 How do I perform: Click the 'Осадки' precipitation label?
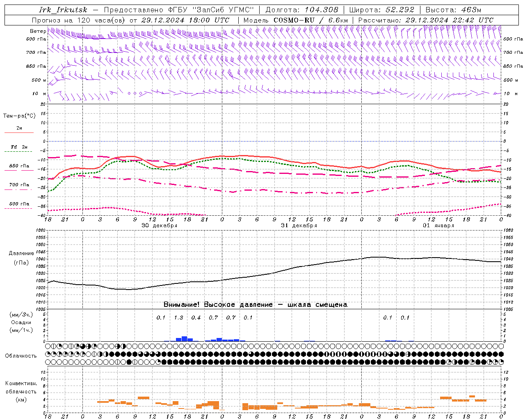click(x=21, y=322)
